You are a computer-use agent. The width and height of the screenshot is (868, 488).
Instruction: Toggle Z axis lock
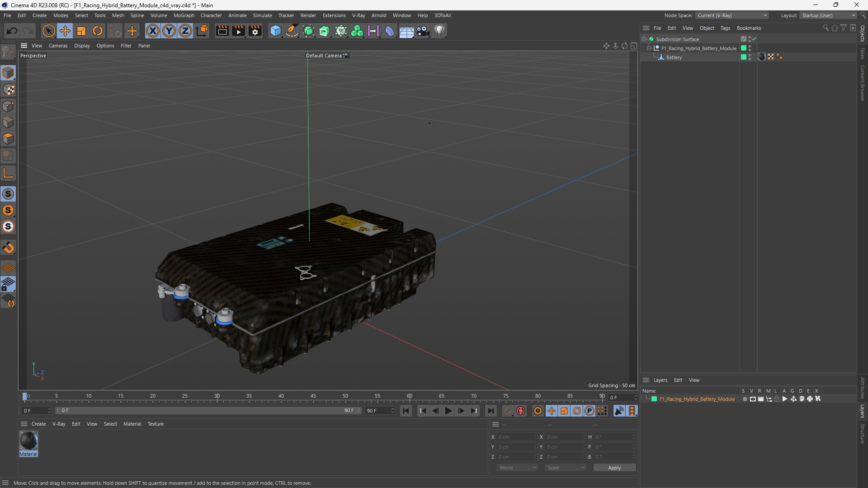click(185, 31)
